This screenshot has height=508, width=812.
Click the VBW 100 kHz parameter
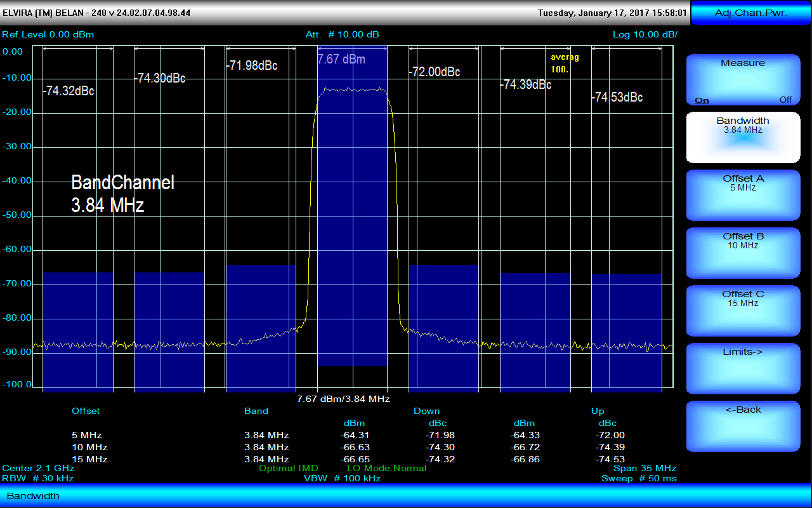click(x=342, y=478)
